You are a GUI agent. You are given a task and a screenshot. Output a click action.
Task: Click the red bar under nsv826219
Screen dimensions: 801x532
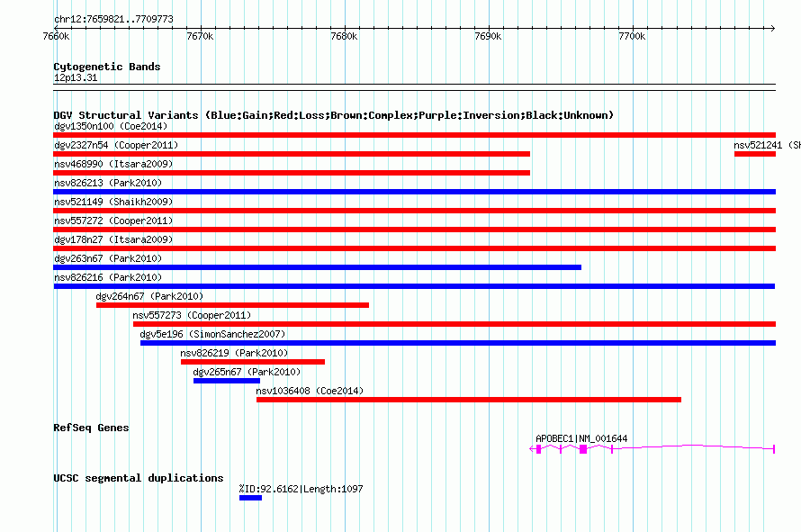(x=253, y=362)
